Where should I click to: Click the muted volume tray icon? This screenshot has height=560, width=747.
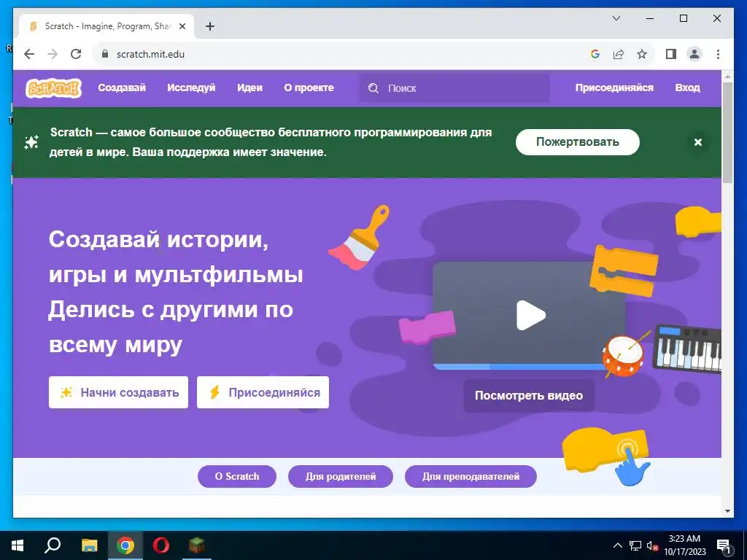point(652,545)
